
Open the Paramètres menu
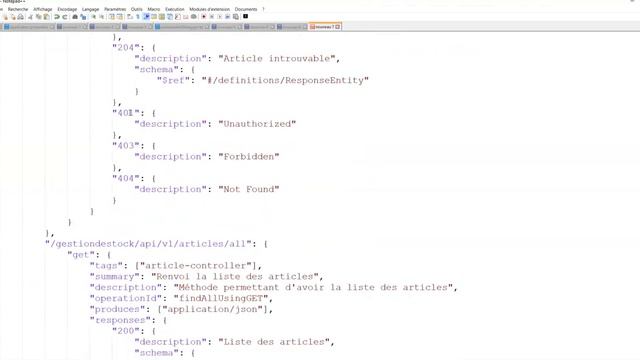pyautogui.click(x=115, y=9)
